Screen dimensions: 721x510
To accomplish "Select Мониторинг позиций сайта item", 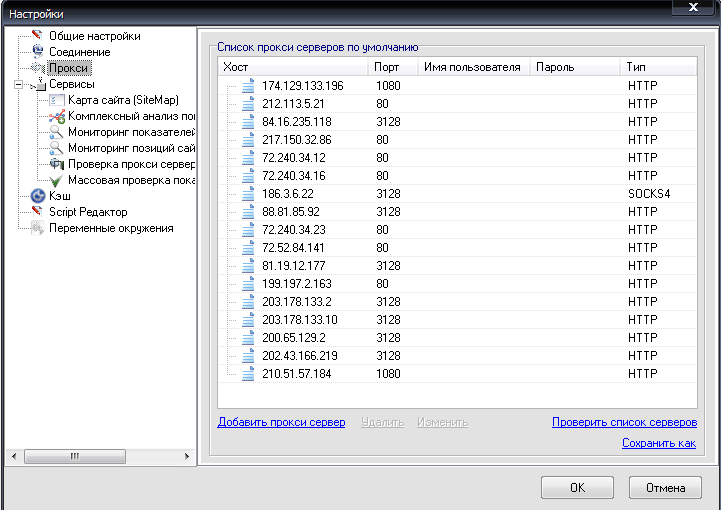I will (130, 148).
